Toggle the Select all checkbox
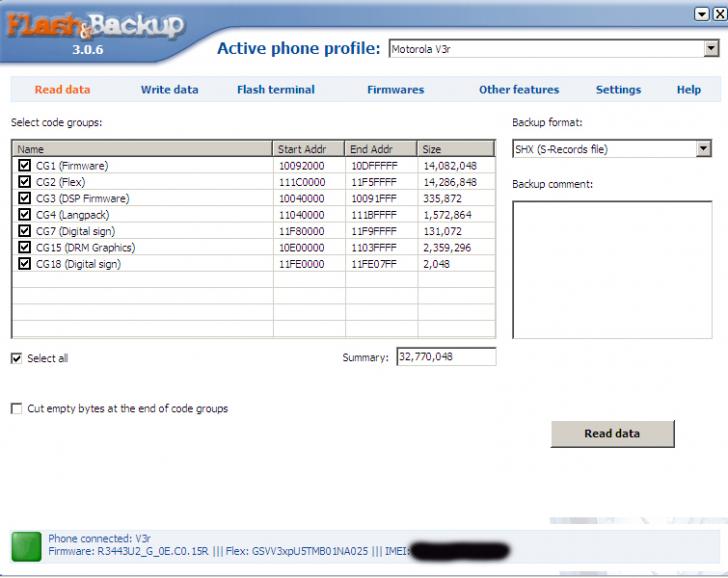This screenshot has width=728, height=578. pos(16,358)
